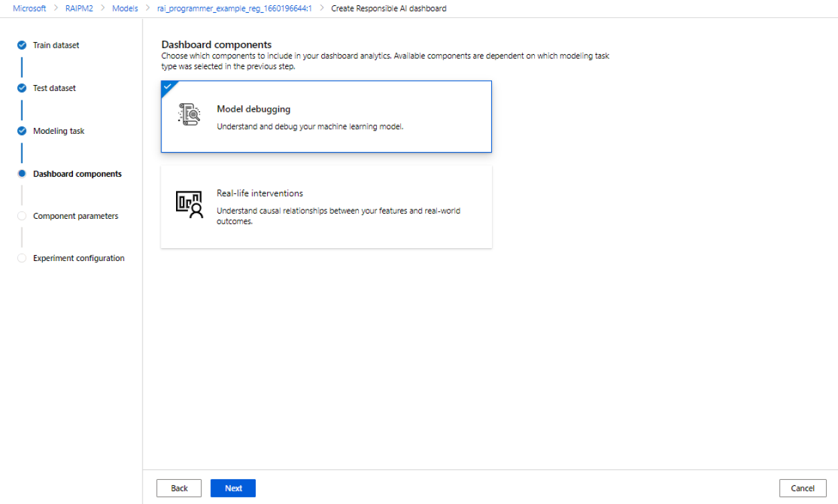
Task: Select the Real-life interventions card
Action: [x=326, y=207]
